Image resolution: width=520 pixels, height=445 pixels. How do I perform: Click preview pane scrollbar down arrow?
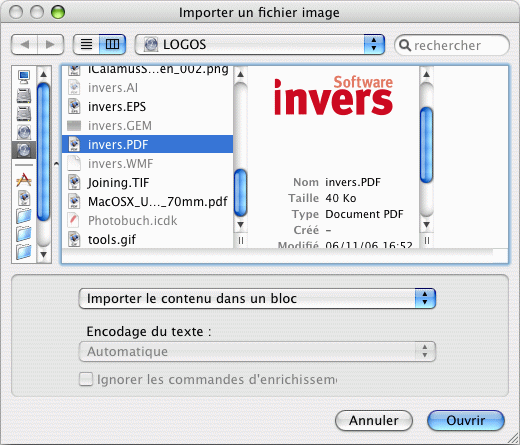(x=426, y=225)
